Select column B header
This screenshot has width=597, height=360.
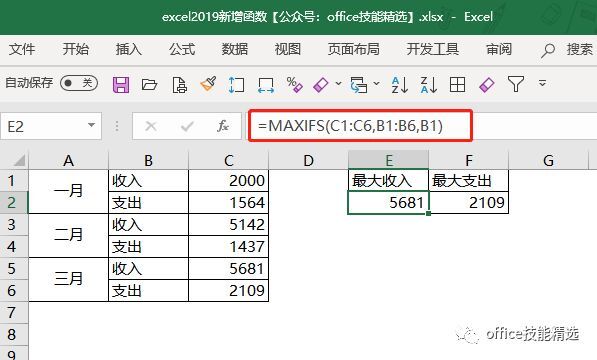148,160
